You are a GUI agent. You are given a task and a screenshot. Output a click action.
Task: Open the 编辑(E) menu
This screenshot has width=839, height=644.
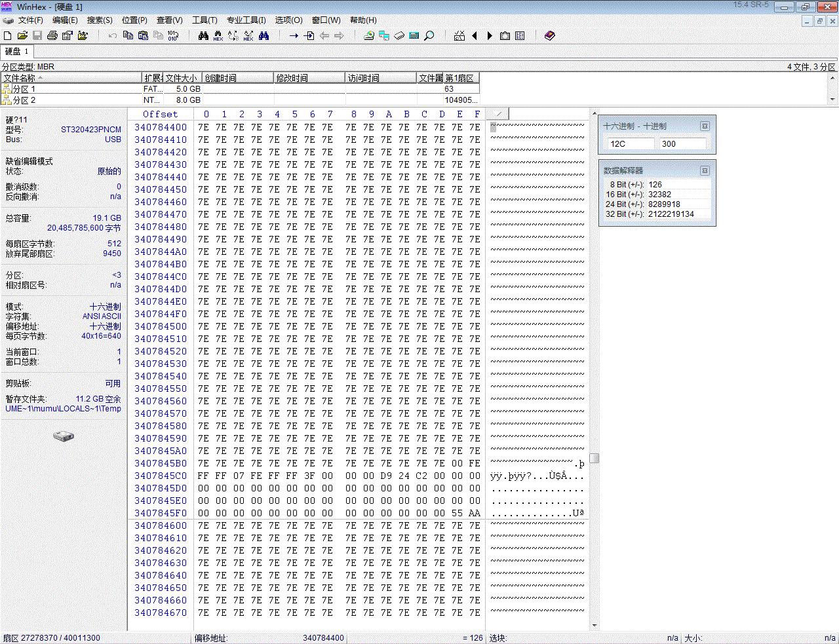[65, 20]
